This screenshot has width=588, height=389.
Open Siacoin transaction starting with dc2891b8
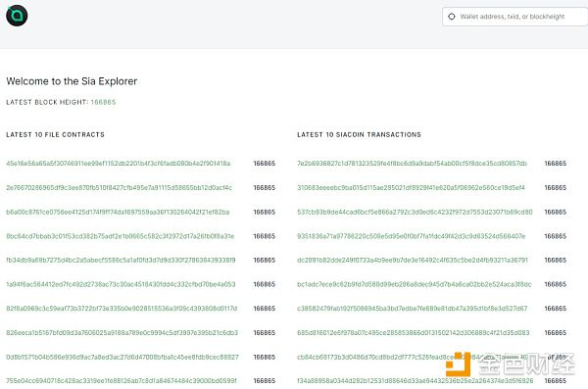coord(413,260)
